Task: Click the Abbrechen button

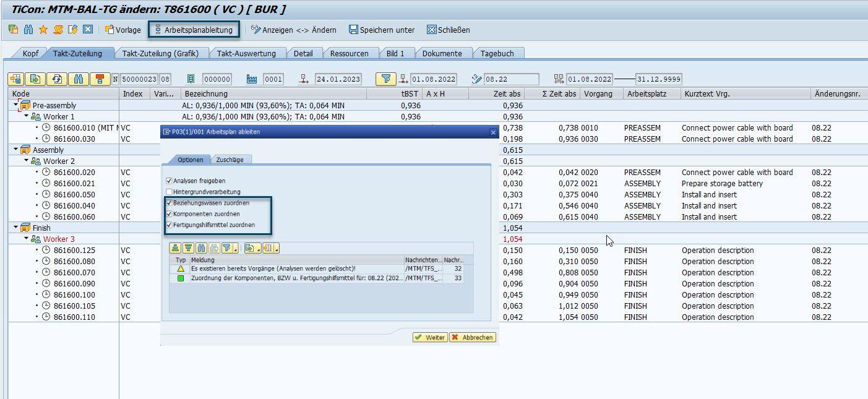Action: point(472,337)
